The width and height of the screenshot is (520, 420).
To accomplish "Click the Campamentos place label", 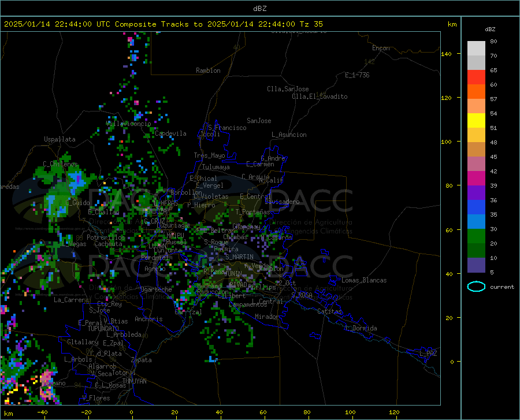I will point(248,304).
